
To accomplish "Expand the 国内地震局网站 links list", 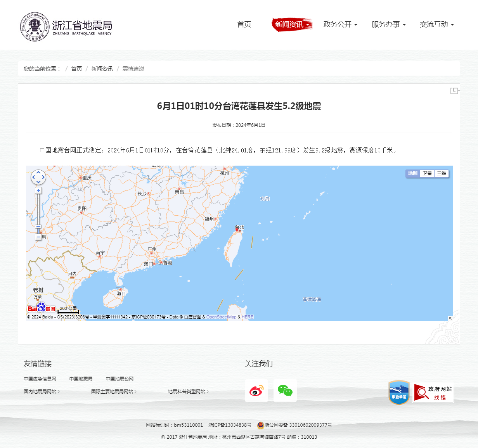I will pyautogui.click(x=42, y=392).
